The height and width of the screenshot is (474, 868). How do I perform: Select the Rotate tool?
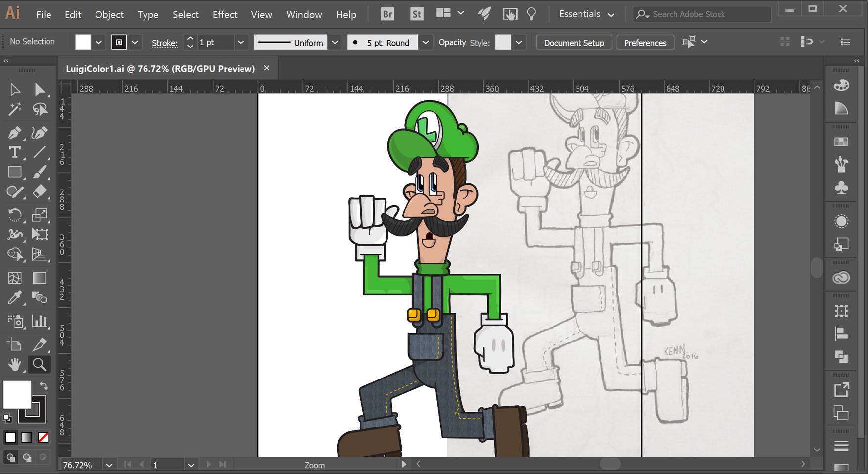[x=15, y=215]
